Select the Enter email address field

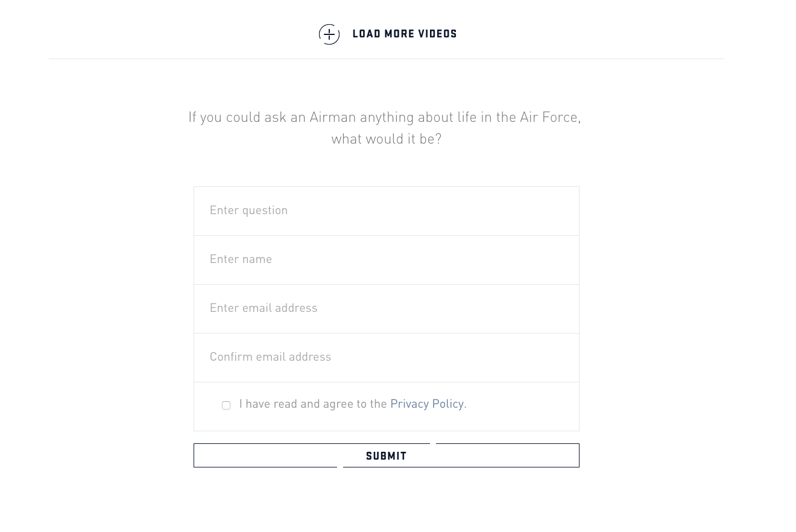pyautogui.click(x=386, y=309)
